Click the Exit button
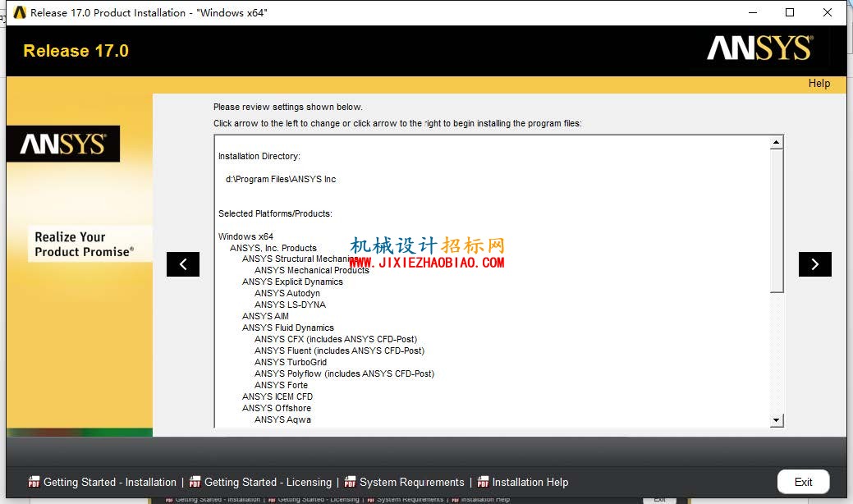The height and width of the screenshot is (504, 853). [x=803, y=482]
